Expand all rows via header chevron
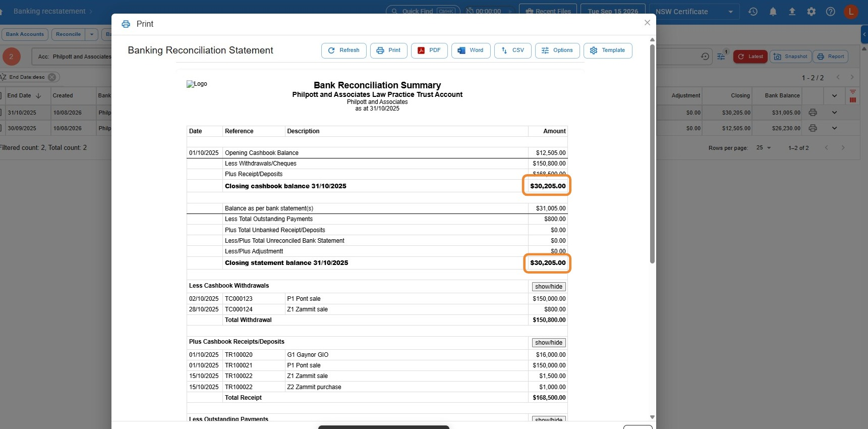The image size is (868, 429). (834, 95)
